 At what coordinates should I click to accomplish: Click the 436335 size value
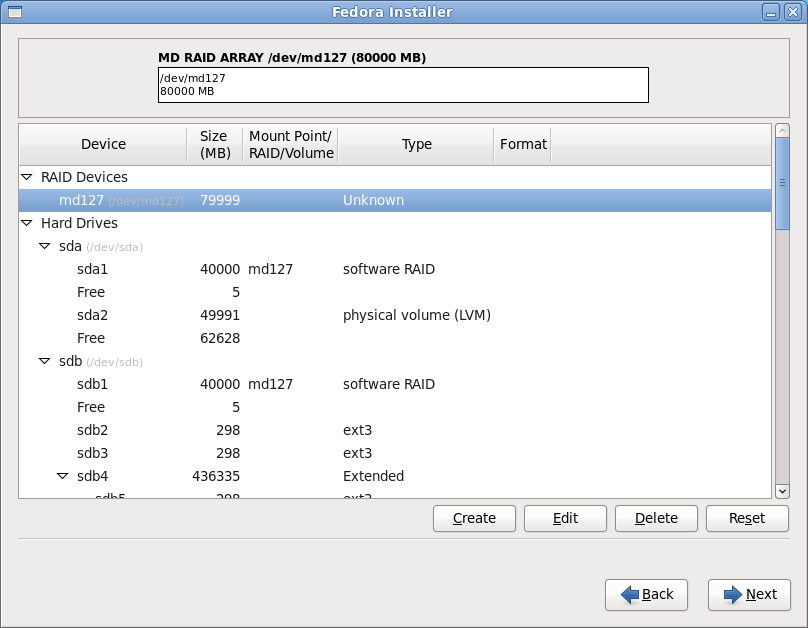pos(216,476)
